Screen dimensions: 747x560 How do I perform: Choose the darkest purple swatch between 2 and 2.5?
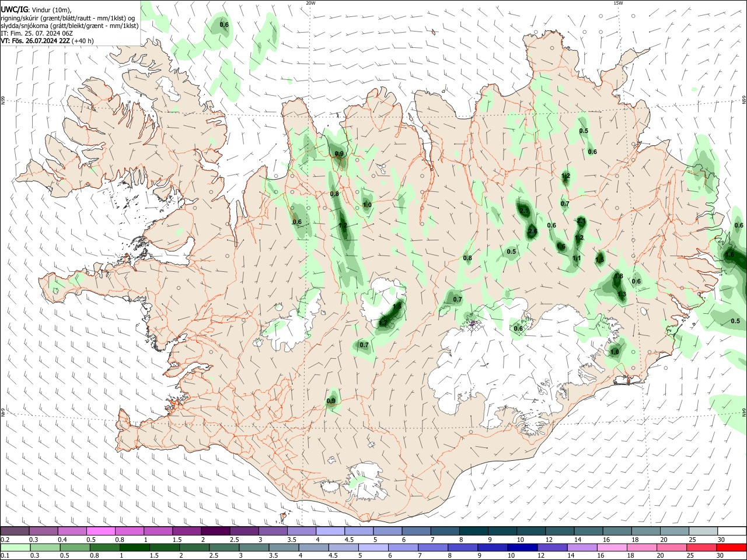coord(215,531)
